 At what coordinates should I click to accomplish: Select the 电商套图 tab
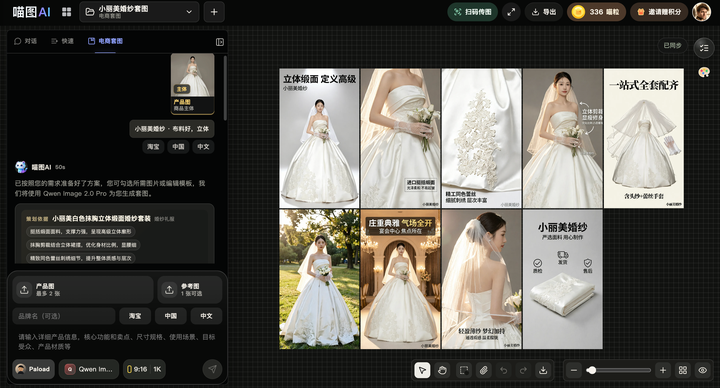pyautogui.click(x=105, y=41)
